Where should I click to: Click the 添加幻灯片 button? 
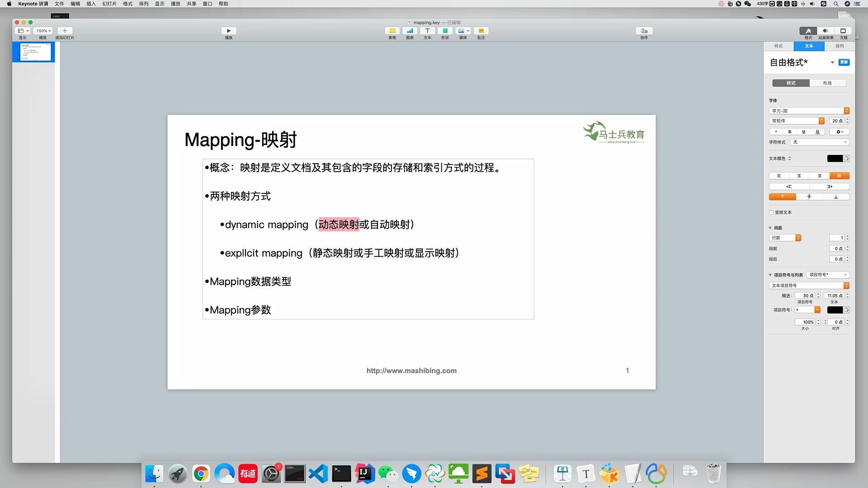(65, 31)
